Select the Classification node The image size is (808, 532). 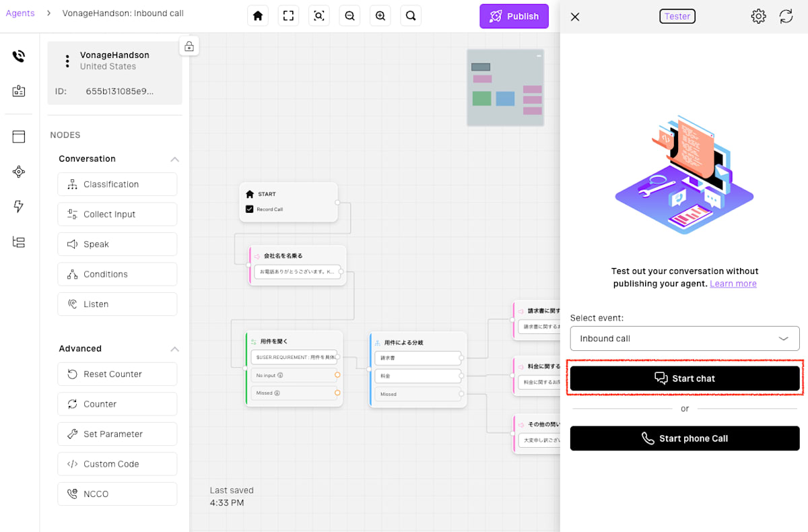click(x=117, y=185)
